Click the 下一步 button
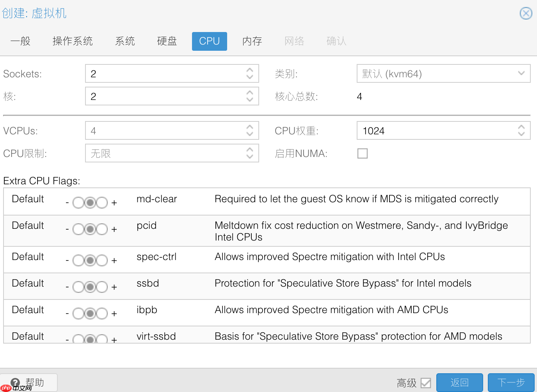The image size is (537, 392). click(511, 383)
